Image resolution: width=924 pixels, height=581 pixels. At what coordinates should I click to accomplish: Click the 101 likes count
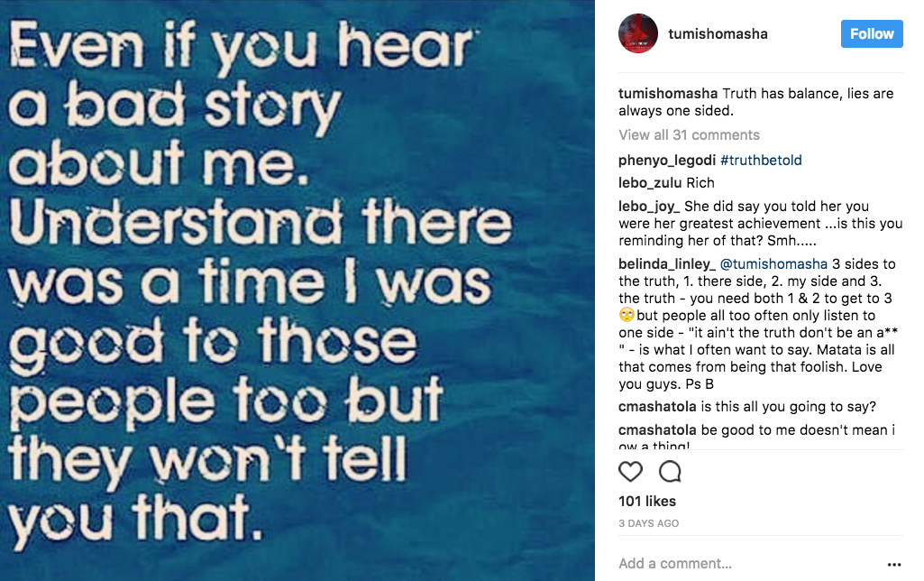[647, 502]
